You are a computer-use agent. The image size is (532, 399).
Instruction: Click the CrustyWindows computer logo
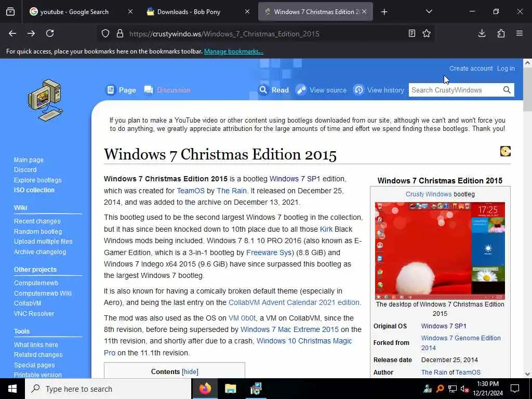[45, 100]
